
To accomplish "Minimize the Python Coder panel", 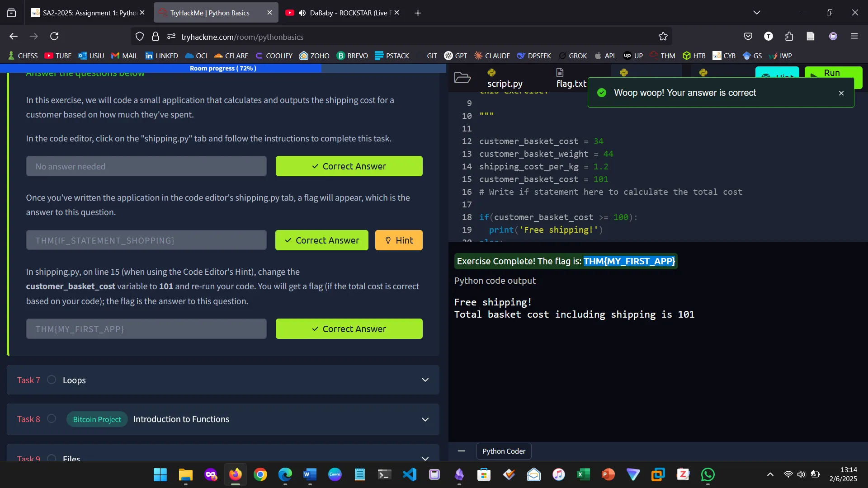I will tap(461, 451).
